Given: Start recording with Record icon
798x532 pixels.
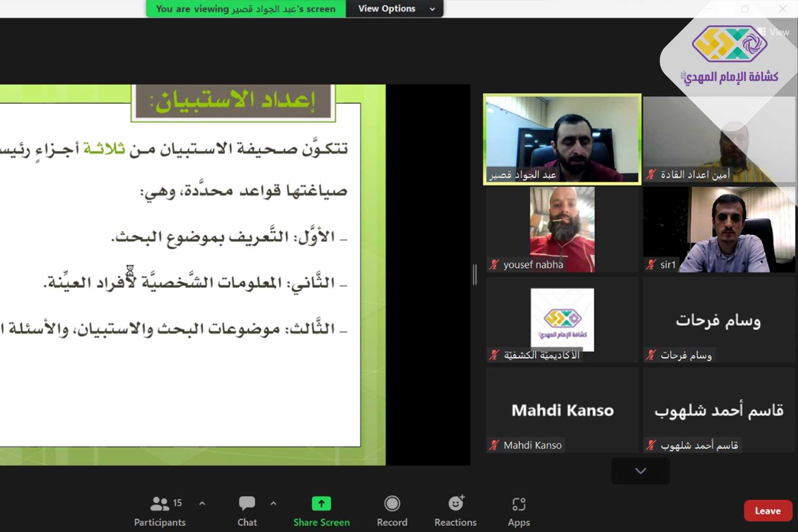Looking at the screenshot, I should 392,504.
